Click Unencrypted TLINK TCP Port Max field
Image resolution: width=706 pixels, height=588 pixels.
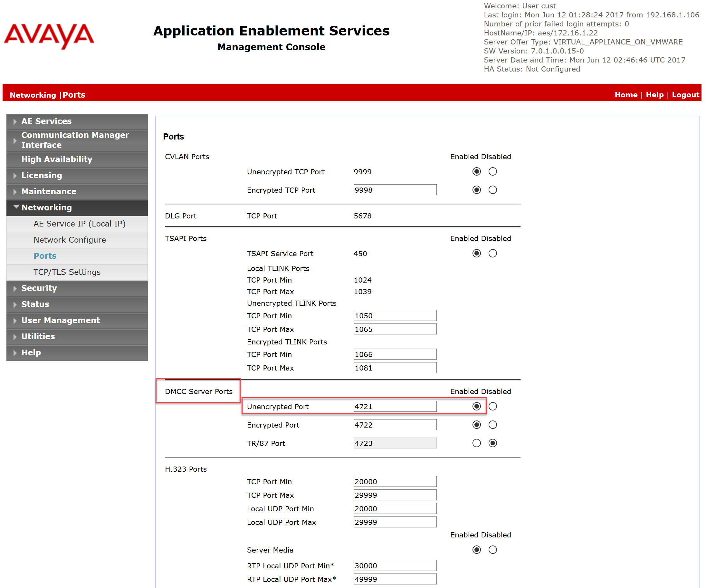[395, 329]
